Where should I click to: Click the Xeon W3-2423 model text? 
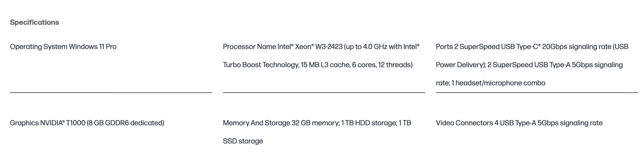coord(319,47)
